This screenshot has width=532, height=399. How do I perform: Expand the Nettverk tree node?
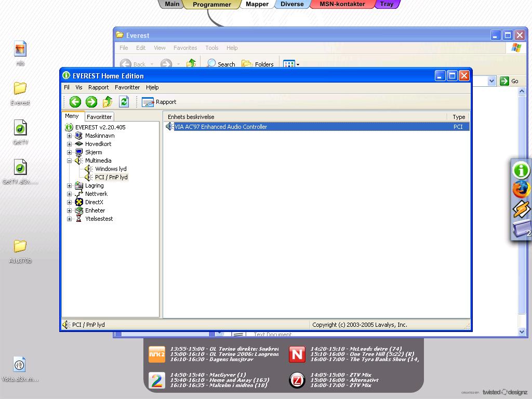pyautogui.click(x=69, y=194)
